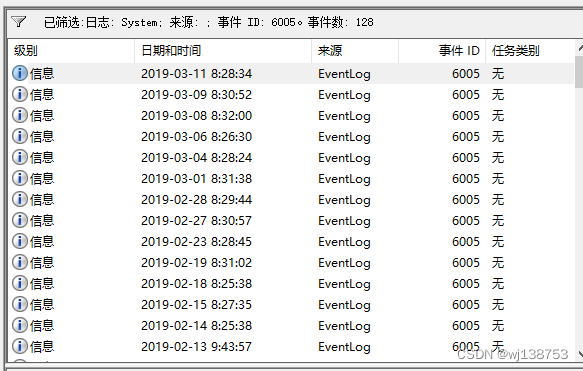The width and height of the screenshot is (583, 371).
Task: Click info icon of 2019-03-01 8:31:38 row
Action: pyautogui.click(x=20, y=178)
